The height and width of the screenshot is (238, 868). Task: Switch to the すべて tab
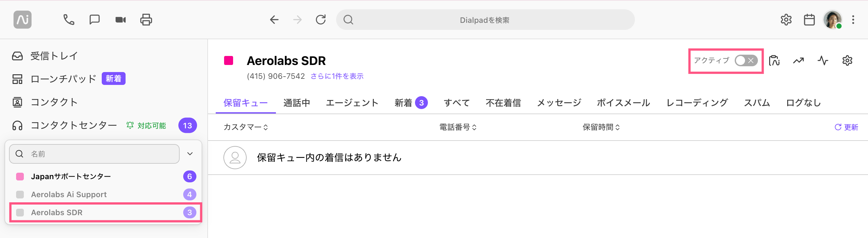pyautogui.click(x=457, y=103)
